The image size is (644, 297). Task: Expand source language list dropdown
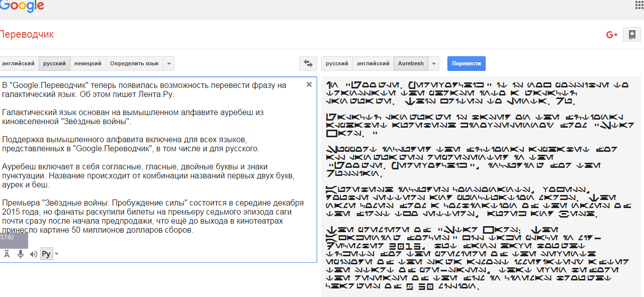tap(169, 64)
